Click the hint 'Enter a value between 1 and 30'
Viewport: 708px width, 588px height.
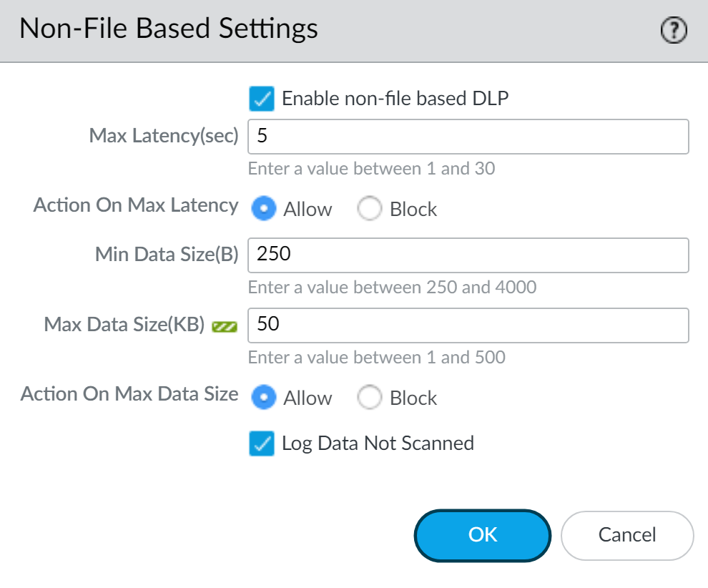371,170
